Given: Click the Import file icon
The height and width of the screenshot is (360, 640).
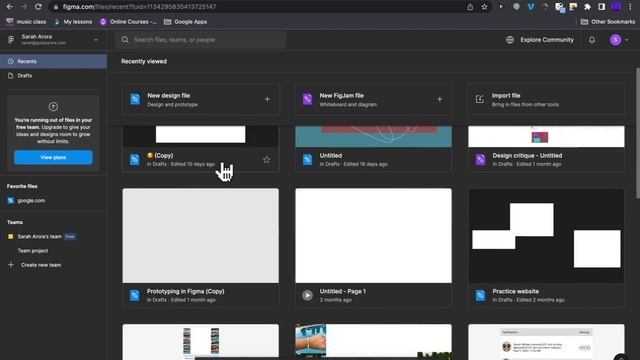Looking at the screenshot, I should coord(480,99).
